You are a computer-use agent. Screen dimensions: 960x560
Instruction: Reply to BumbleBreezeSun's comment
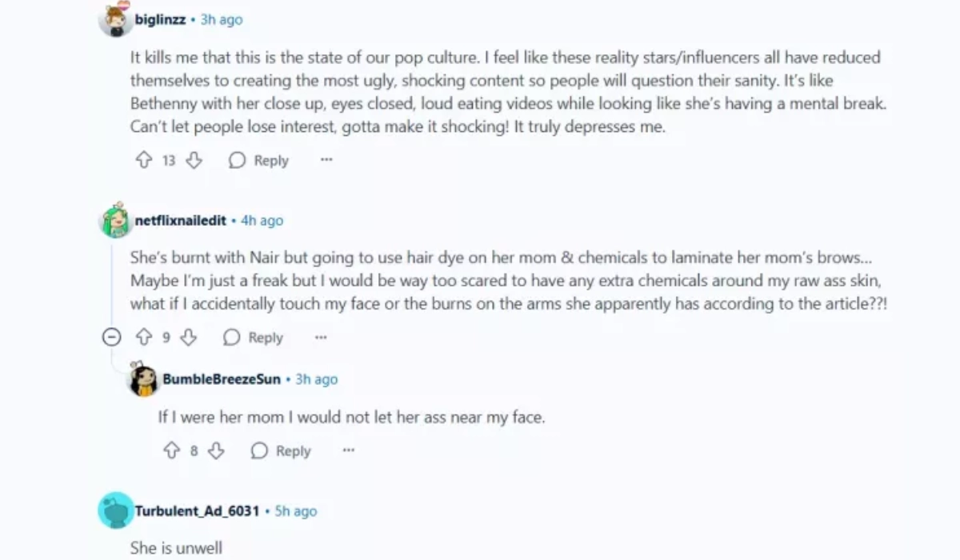point(282,451)
